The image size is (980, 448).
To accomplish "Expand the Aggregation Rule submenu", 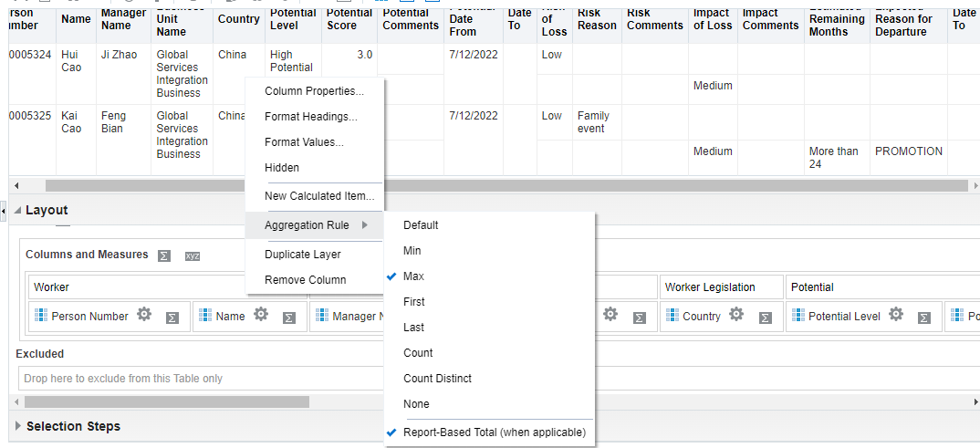I will pos(315,225).
